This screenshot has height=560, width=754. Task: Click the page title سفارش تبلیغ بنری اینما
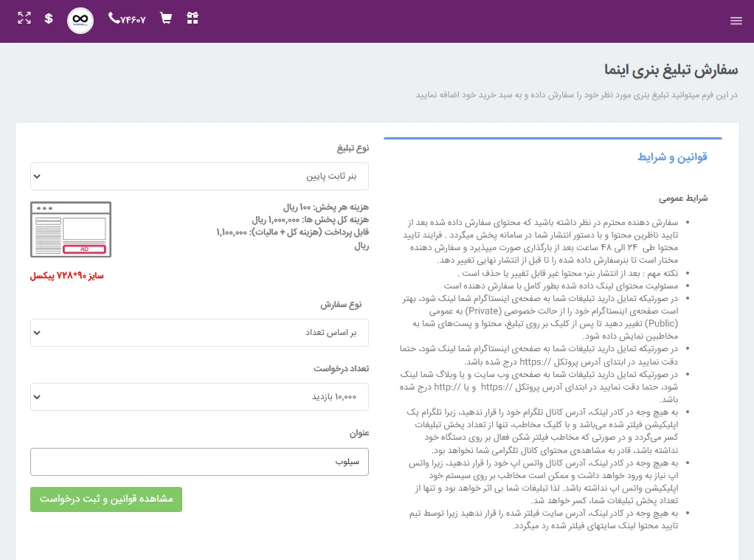click(x=671, y=70)
